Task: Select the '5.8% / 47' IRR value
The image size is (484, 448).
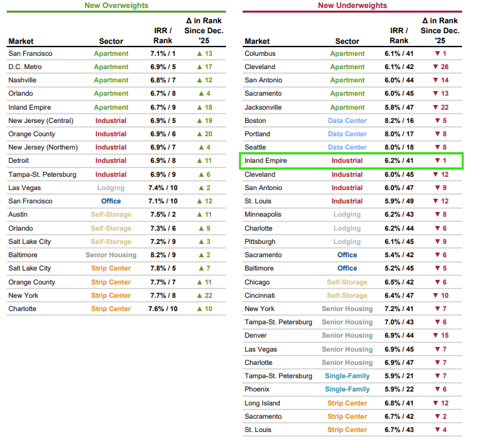Action: pyautogui.click(x=399, y=108)
